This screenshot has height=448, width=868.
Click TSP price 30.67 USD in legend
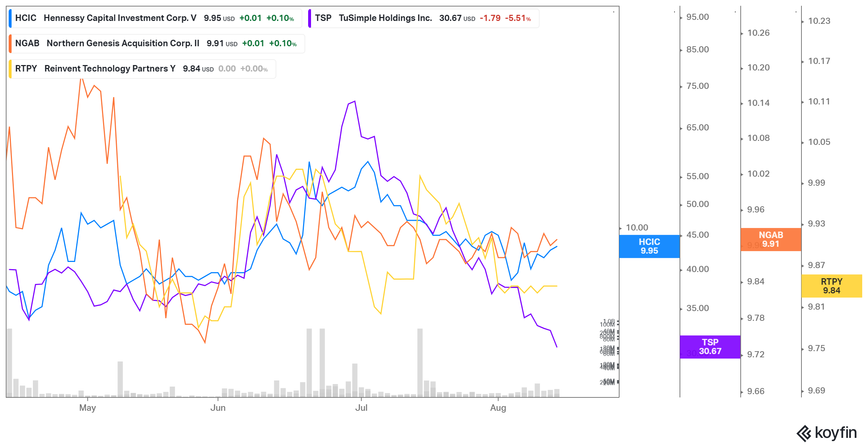click(x=457, y=18)
